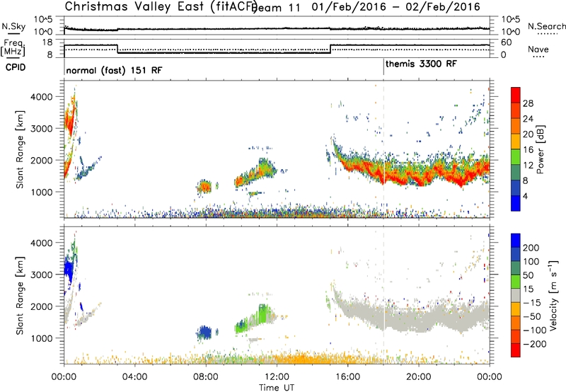Screen dimensions: 566x392
Task: Click the red top segment of the power colorbar
Action: click(x=516, y=95)
